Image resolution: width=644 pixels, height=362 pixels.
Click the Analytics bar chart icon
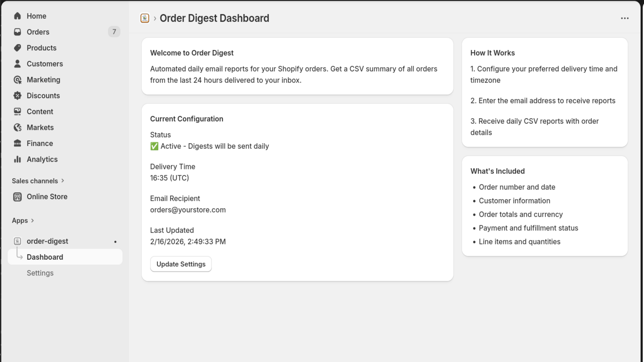click(17, 159)
